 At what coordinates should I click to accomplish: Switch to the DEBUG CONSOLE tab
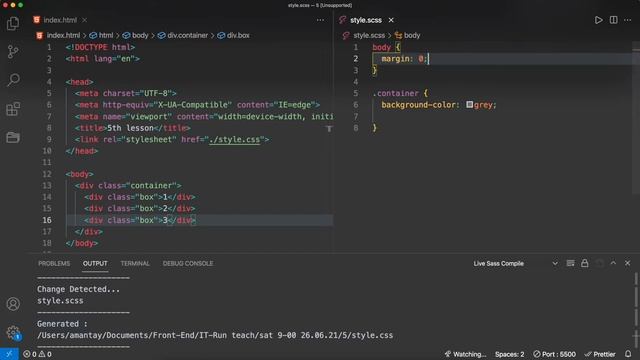(x=188, y=264)
